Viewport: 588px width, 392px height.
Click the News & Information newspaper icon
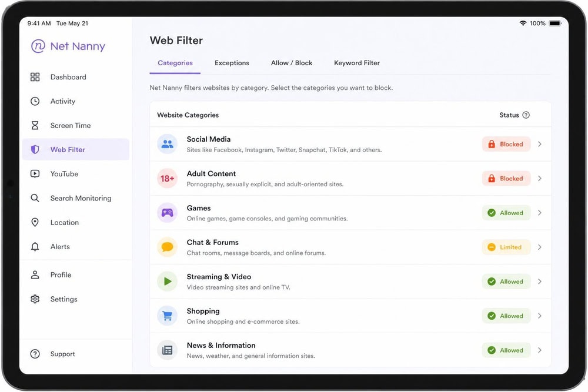pyautogui.click(x=167, y=350)
